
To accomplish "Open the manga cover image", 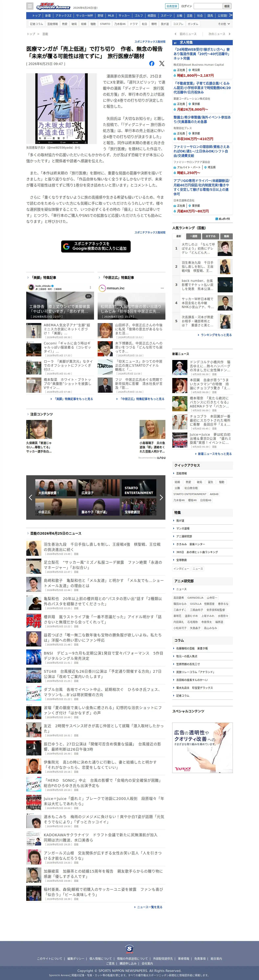I will tap(62, 108).
